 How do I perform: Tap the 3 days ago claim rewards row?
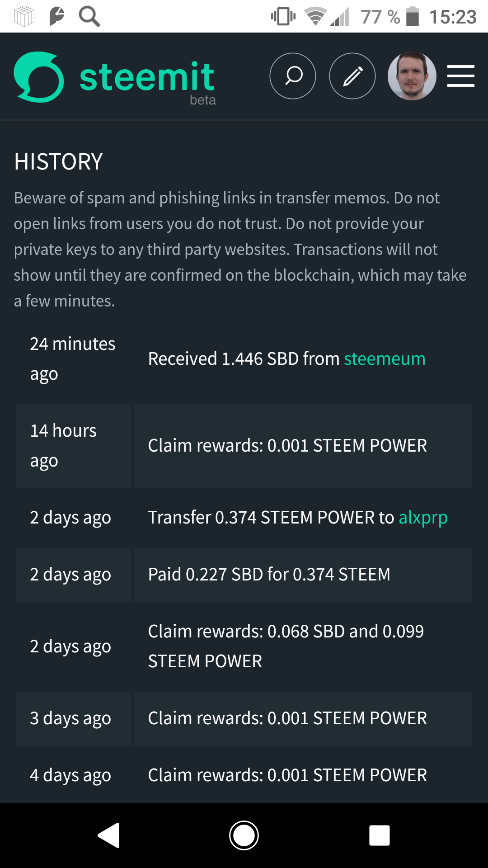[x=287, y=718]
